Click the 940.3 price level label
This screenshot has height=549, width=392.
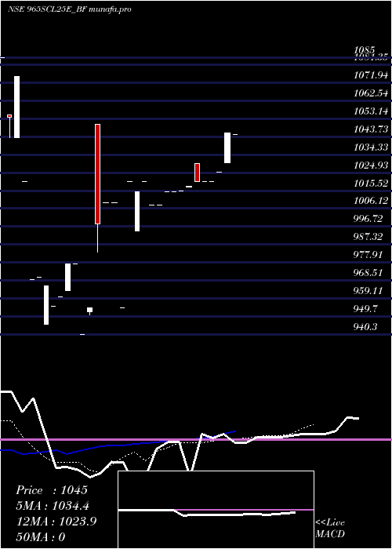[366, 327]
